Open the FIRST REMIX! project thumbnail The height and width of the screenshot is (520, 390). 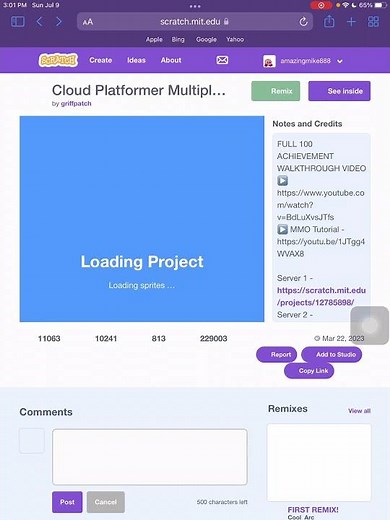(319, 462)
